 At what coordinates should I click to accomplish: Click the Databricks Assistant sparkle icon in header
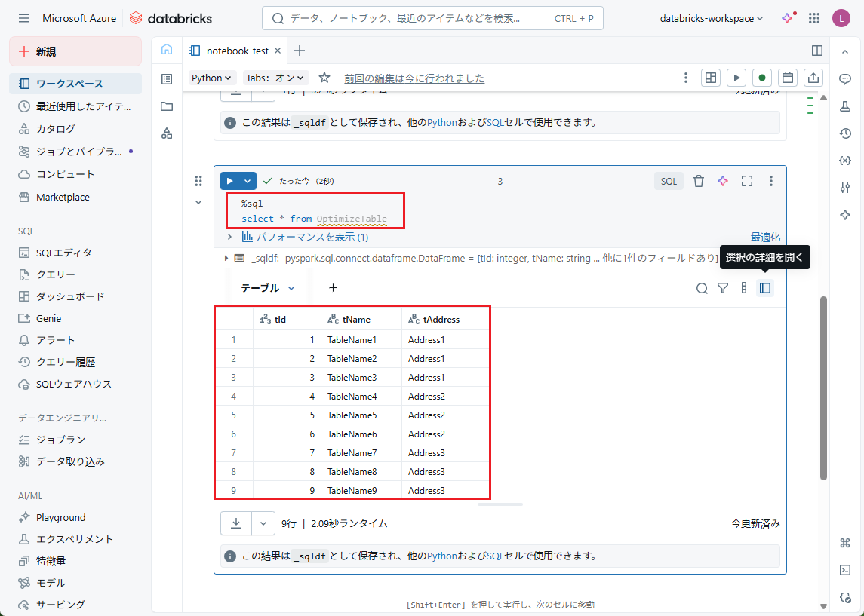point(788,18)
